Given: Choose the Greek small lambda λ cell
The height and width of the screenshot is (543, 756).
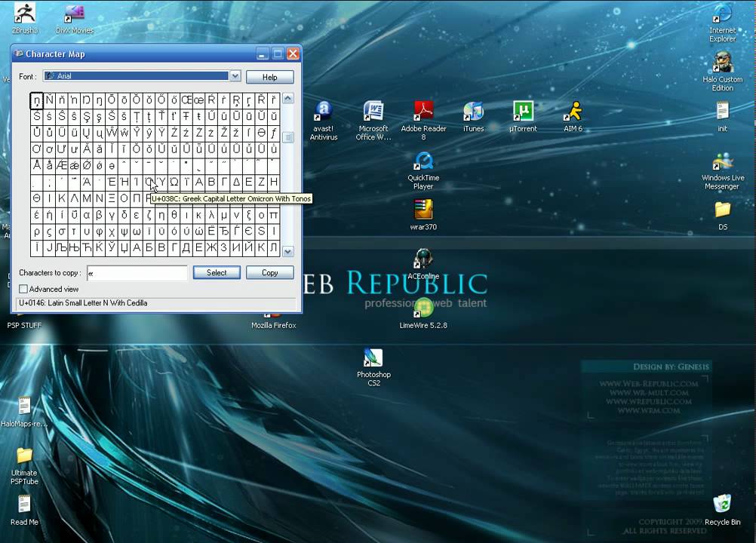Looking at the screenshot, I should [x=212, y=215].
